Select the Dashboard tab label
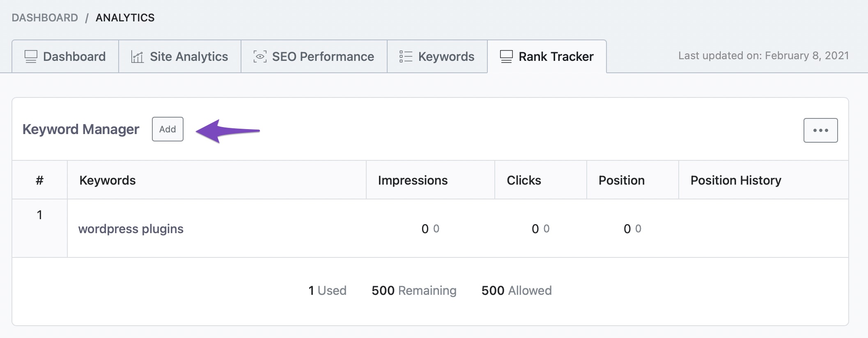This screenshot has height=338, width=868. (x=74, y=56)
